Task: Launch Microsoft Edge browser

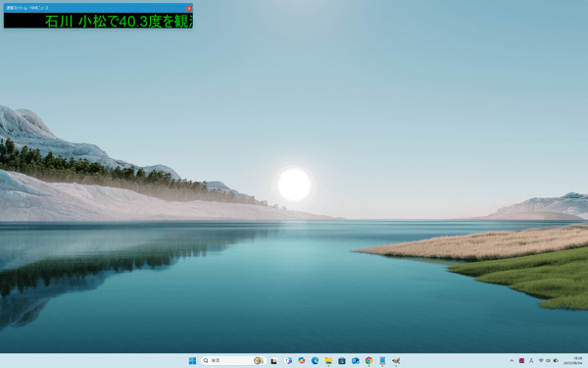Action: point(315,361)
